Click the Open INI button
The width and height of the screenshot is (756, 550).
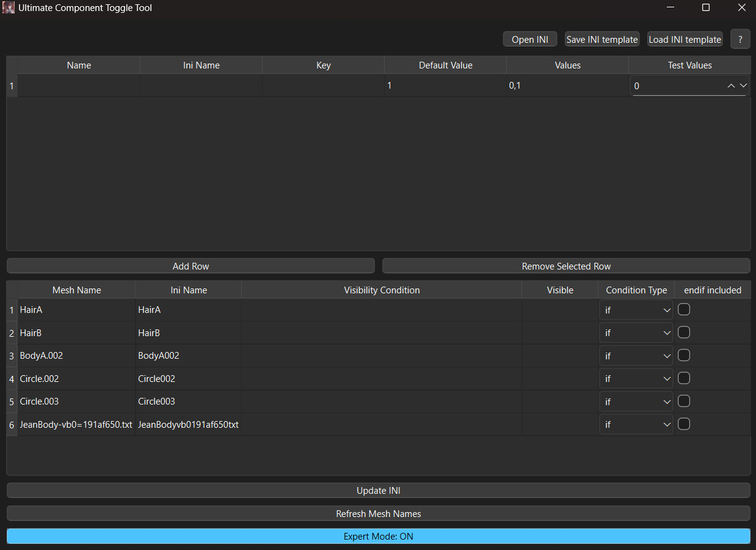[529, 38]
